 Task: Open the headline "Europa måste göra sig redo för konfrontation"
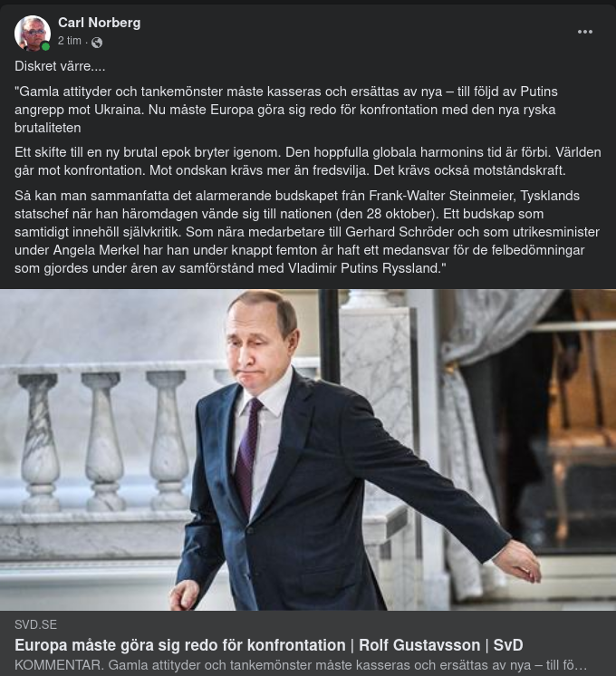[268, 645]
